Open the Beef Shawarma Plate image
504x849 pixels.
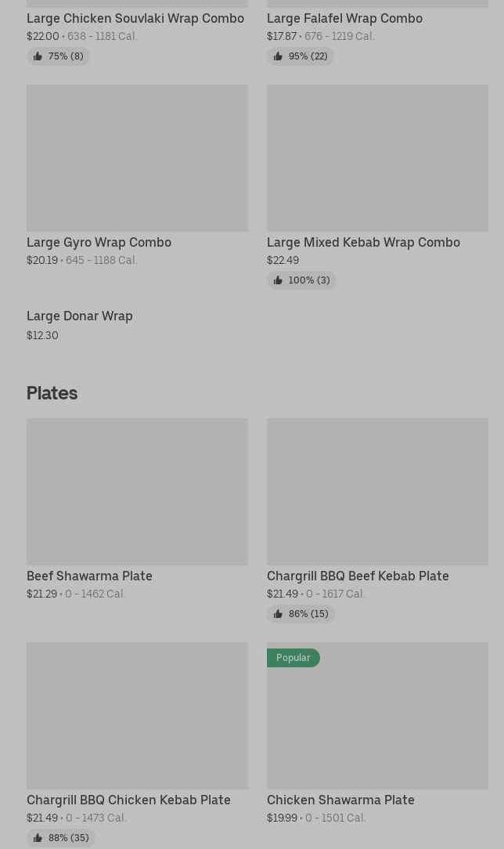click(138, 492)
